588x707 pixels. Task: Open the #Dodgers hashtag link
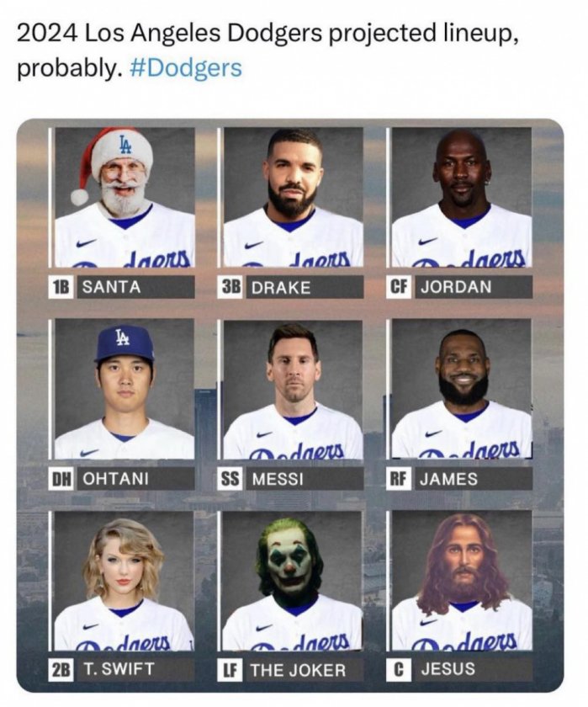click(x=186, y=68)
